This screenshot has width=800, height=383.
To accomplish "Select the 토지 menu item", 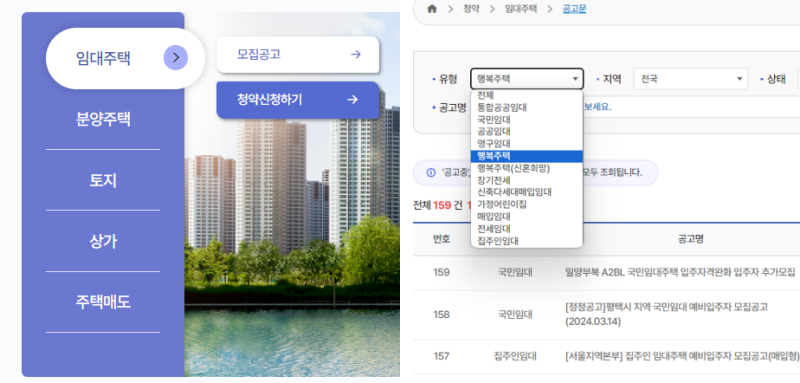I will [103, 181].
